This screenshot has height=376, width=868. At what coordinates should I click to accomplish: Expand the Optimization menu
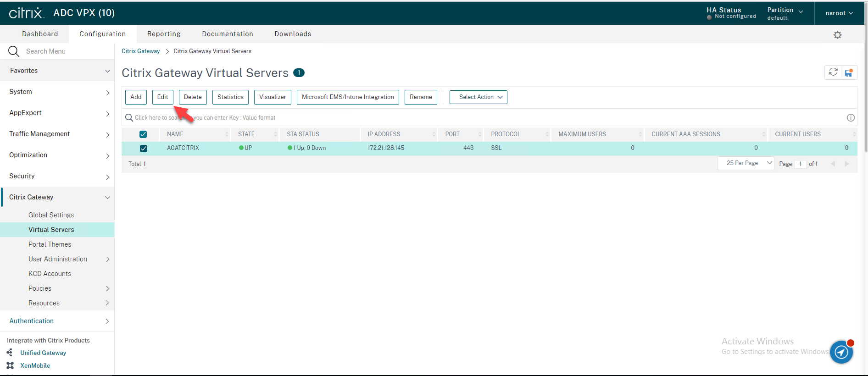tap(57, 155)
